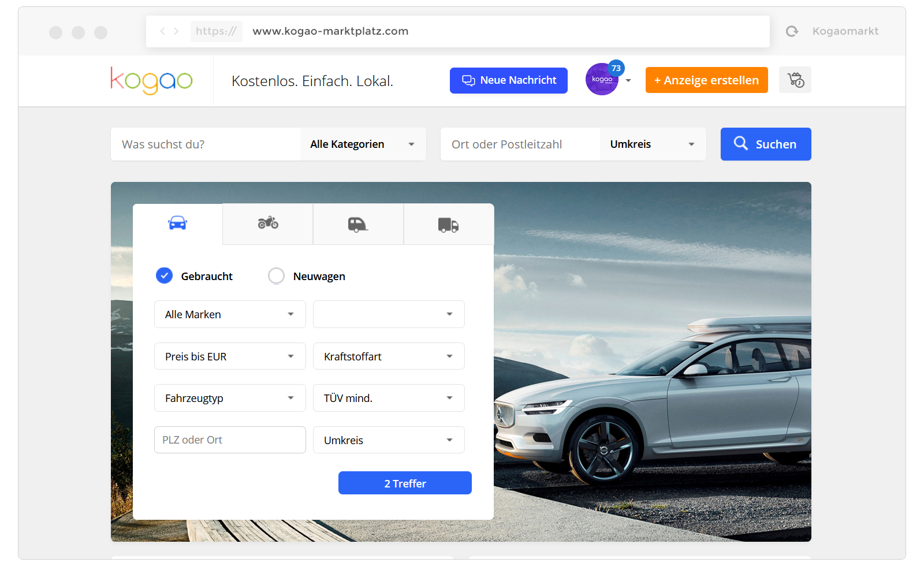Switch to the camper van tab
The width and height of the screenshot is (924, 566).
coord(358,224)
